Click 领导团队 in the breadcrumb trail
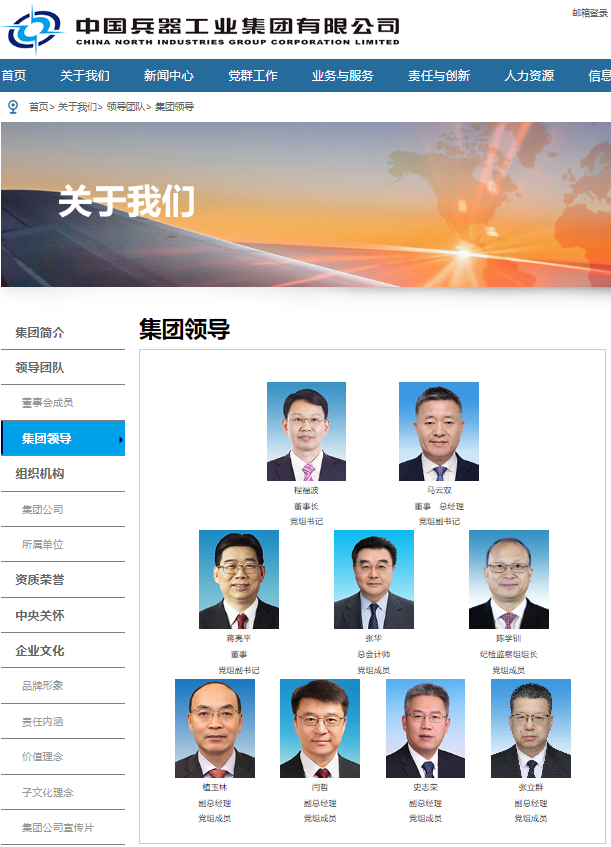The width and height of the screenshot is (611, 847). coord(126,107)
